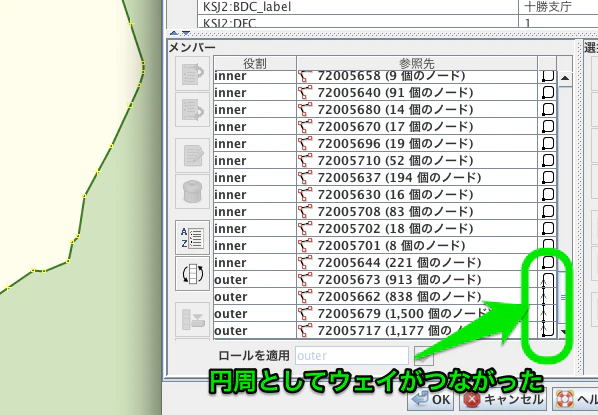Viewport: 598px width, 415px height.
Task: Click the edit member relation icon
Action: point(192,155)
